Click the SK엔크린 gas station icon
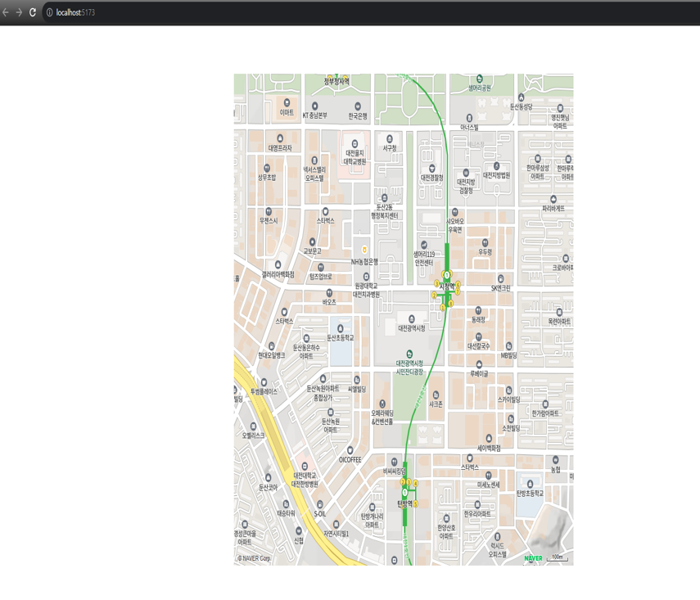 [501, 279]
